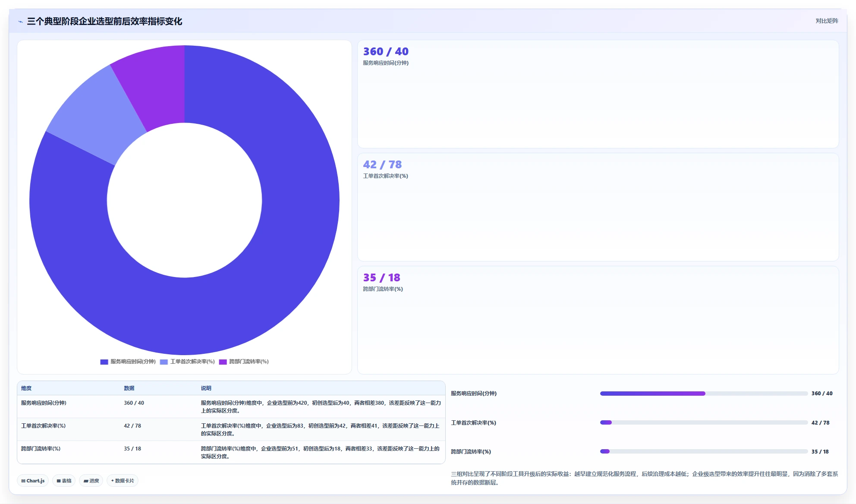
Task: Click the 服务响应时间(分钟) progress bar
Action: (704, 394)
